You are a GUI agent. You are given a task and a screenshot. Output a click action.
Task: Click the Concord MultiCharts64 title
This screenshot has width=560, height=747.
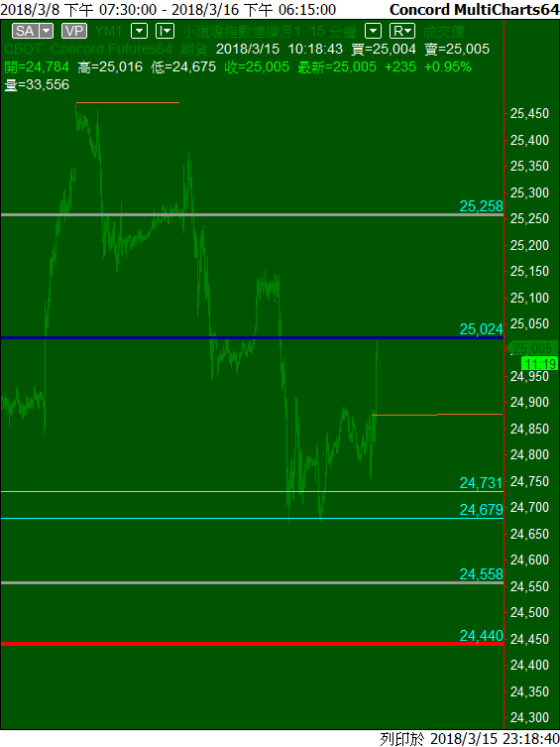click(474, 10)
